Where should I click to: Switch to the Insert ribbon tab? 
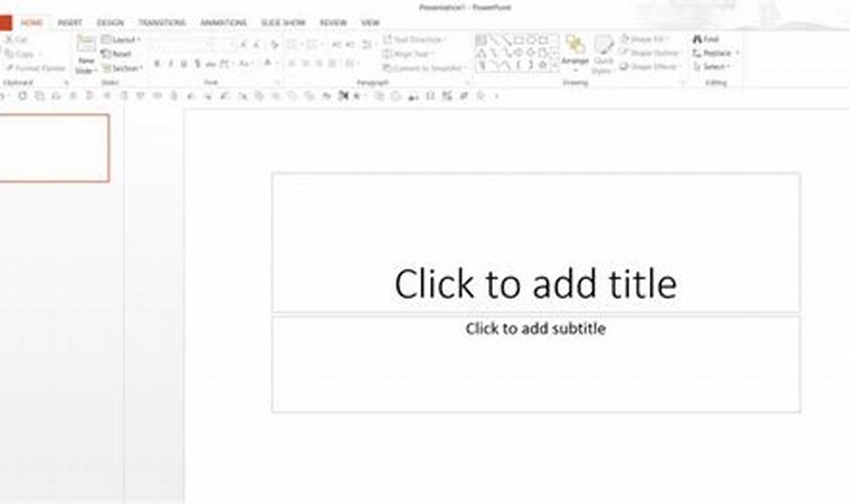[x=69, y=22]
